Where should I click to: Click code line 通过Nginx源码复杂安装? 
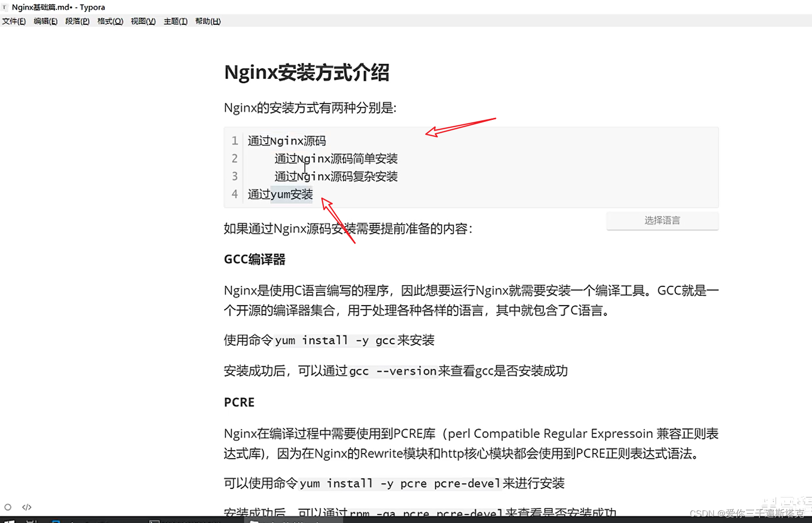point(336,176)
